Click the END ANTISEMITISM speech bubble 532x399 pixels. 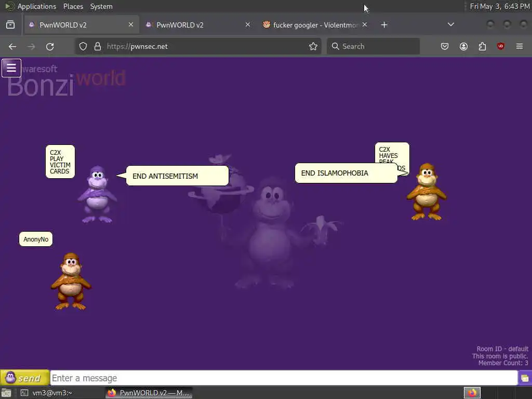[x=177, y=176]
